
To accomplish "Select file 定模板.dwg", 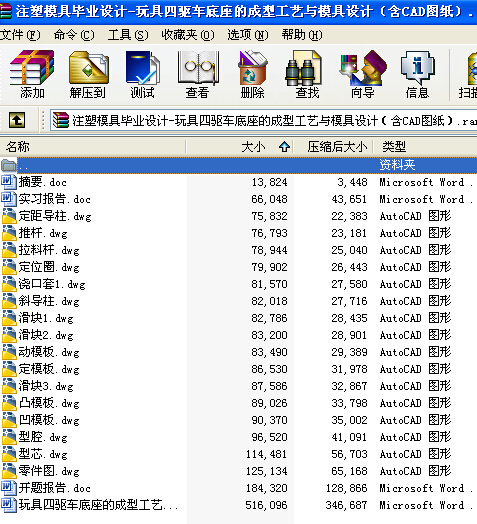I will click(49, 369).
